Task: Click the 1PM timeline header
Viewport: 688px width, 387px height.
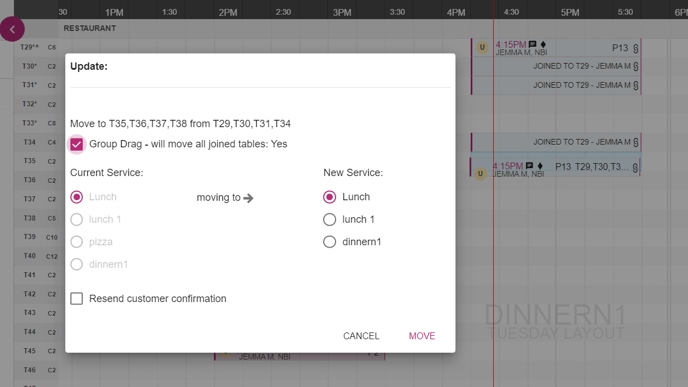Action: [114, 12]
